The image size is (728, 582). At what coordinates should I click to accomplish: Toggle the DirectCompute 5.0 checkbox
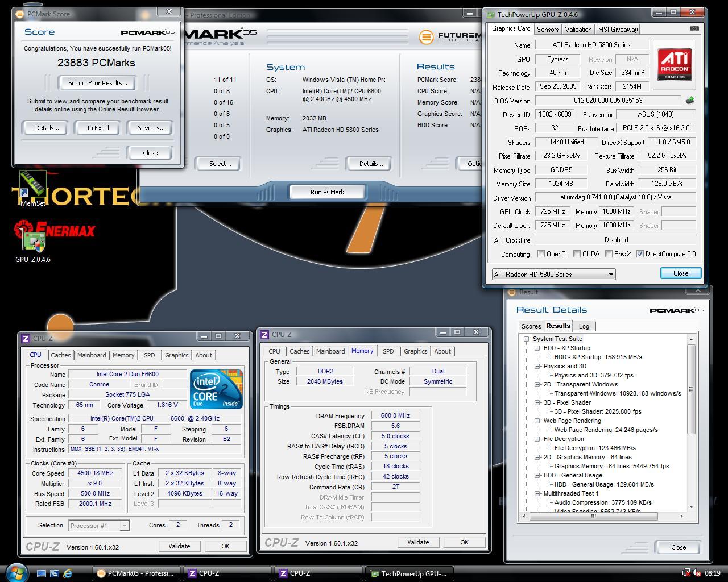[x=640, y=254]
